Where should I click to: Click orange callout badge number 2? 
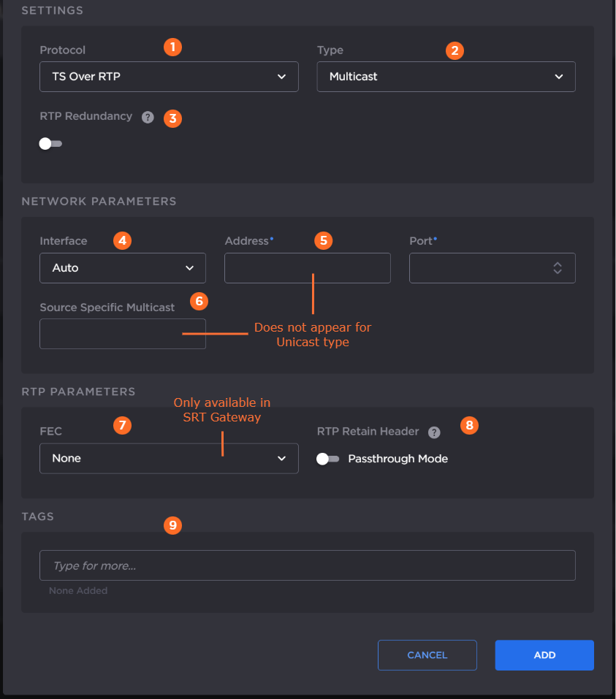click(455, 50)
